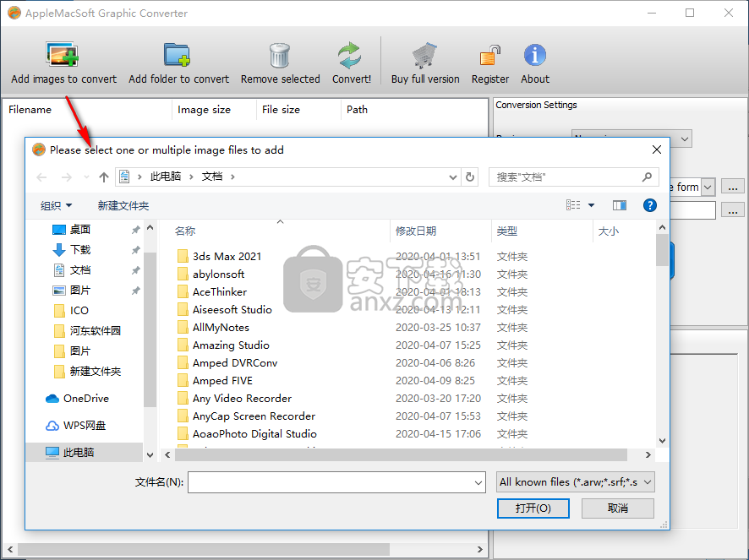Viewport: 749px width, 560px height.
Task: Open Buy full version cart icon
Action: [x=424, y=56]
